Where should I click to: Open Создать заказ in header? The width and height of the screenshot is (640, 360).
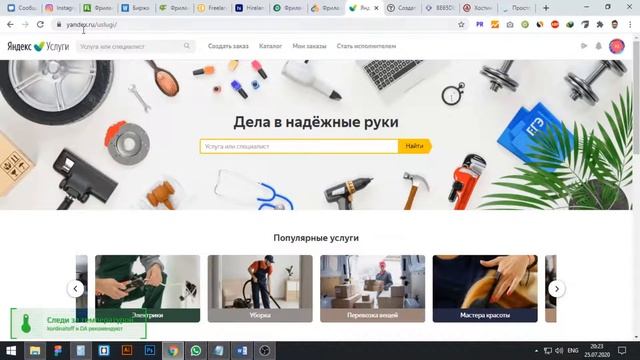pyautogui.click(x=228, y=46)
